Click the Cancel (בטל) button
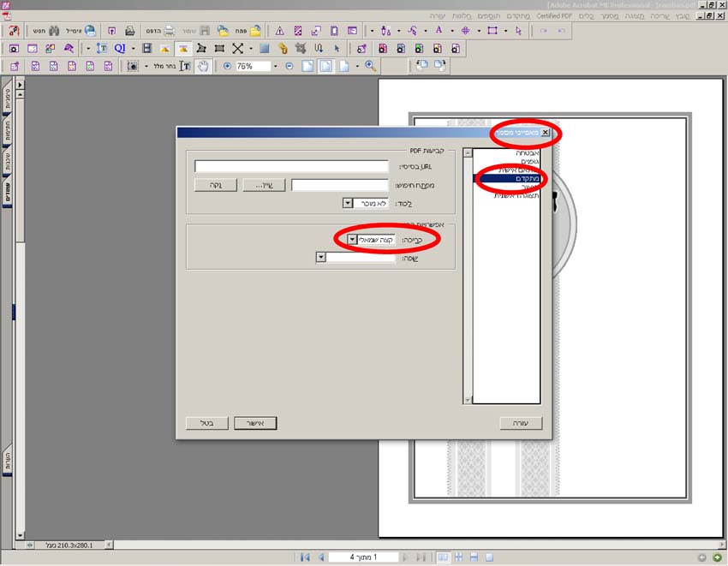 207,423
